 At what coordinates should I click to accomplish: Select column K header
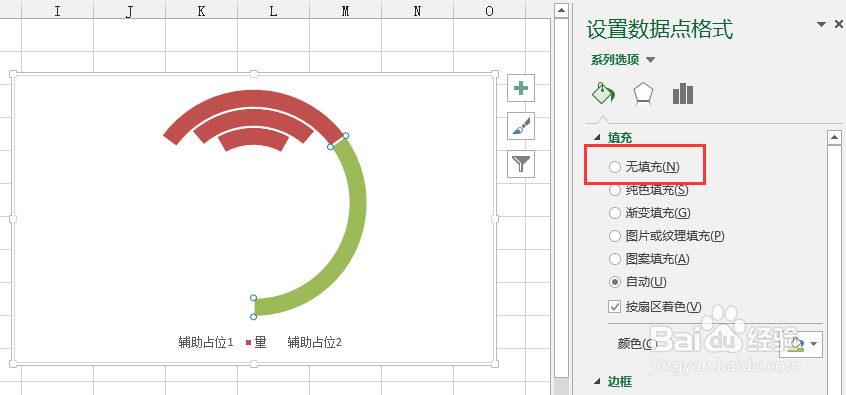point(201,11)
